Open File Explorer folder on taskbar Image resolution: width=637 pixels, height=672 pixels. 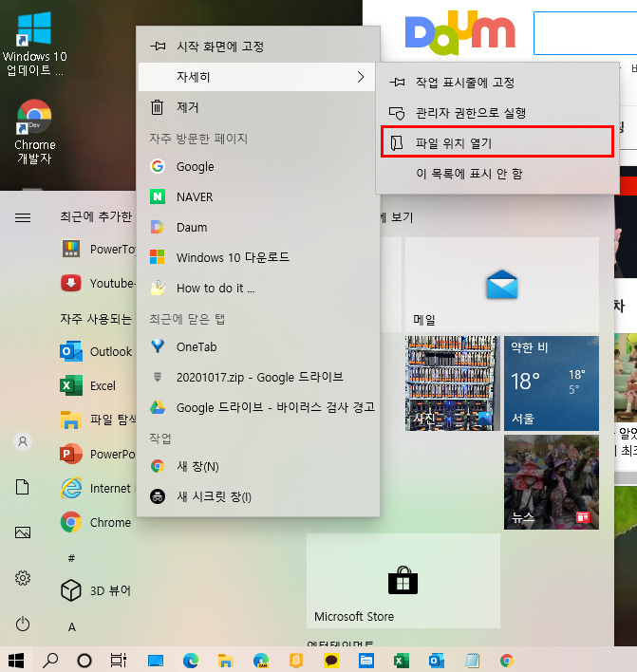tap(226, 661)
